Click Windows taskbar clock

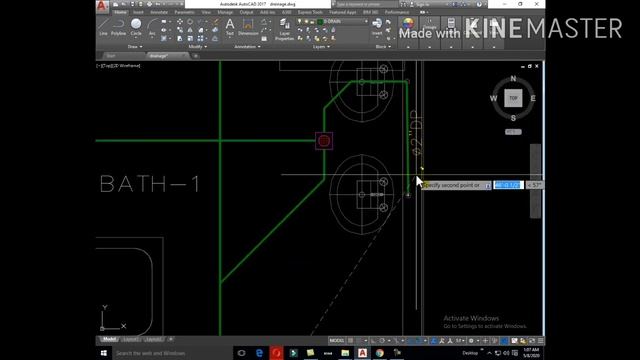[531, 353]
